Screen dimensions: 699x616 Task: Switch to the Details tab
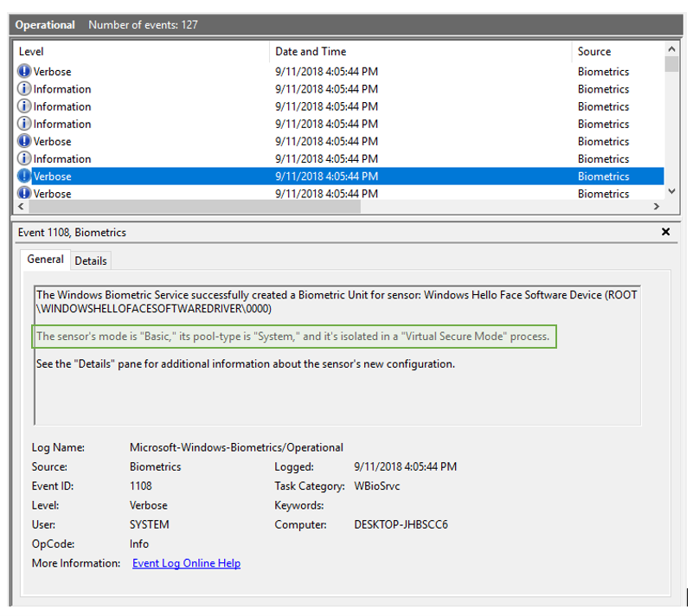pos(91,260)
